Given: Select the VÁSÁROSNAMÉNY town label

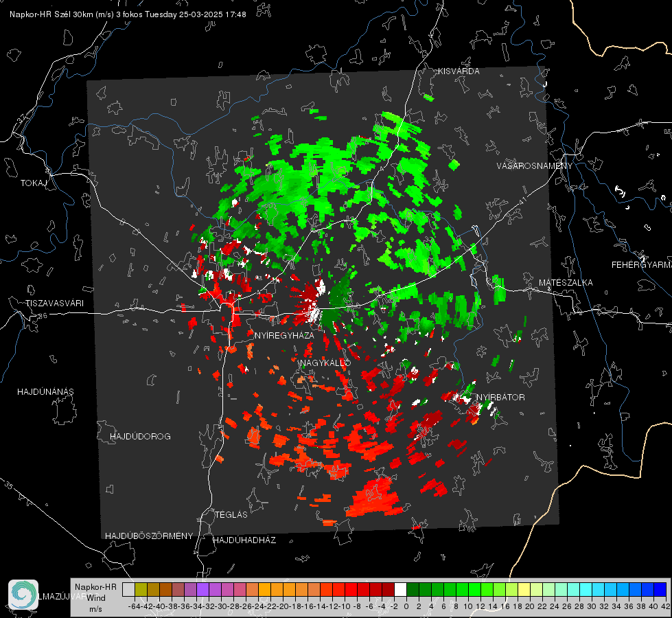Looking at the screenshot, I should tap(535, 166).
